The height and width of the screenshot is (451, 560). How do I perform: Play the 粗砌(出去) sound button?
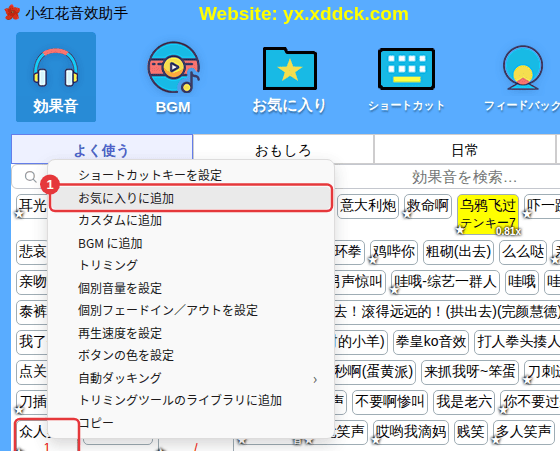(458, 252)
